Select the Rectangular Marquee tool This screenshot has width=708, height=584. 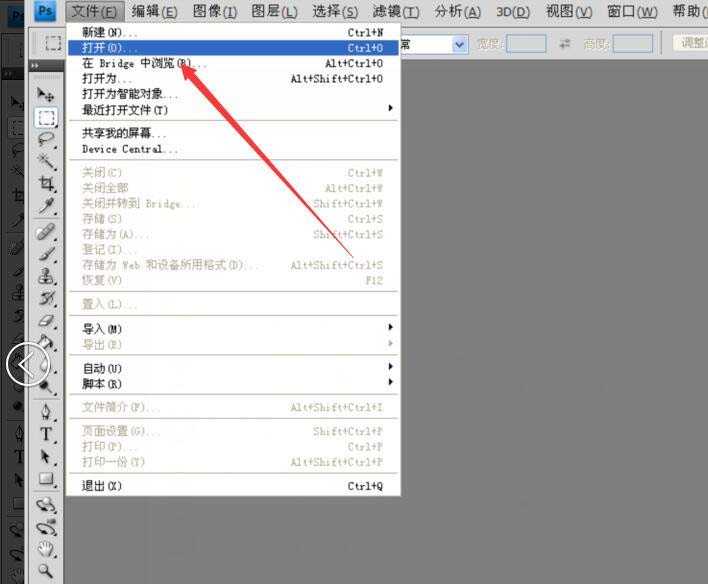coord(46,117)
